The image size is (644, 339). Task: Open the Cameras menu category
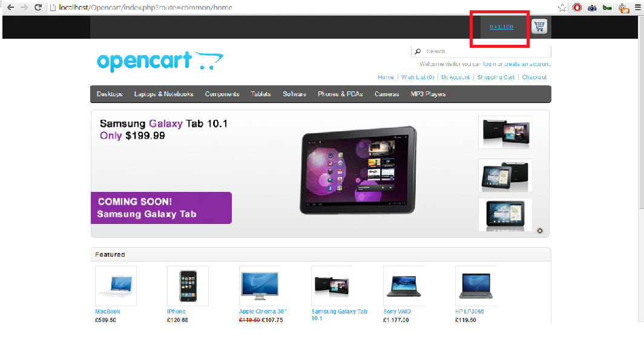(x=387, y=94)
